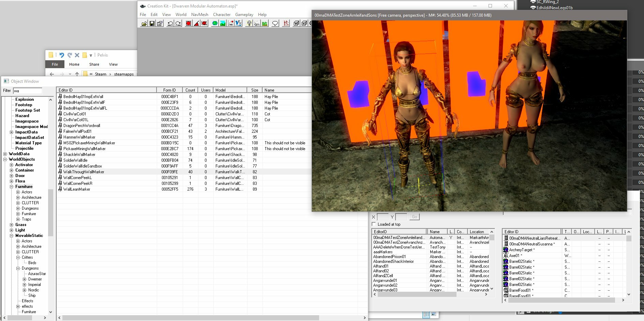Collapse the MovableStatic tree node
This screenshot has height=321, width=644.
12,236
